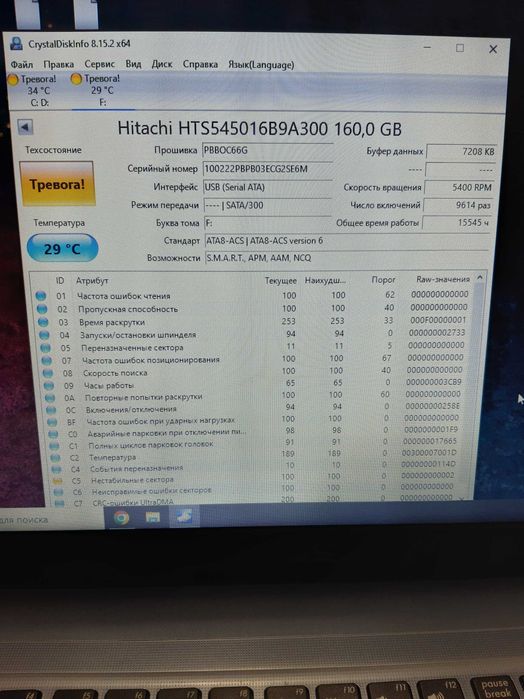This screenshot has width=524, height=699.
Task: Open File Explorer from the taskbar
Action: click(x=153, y=517)
